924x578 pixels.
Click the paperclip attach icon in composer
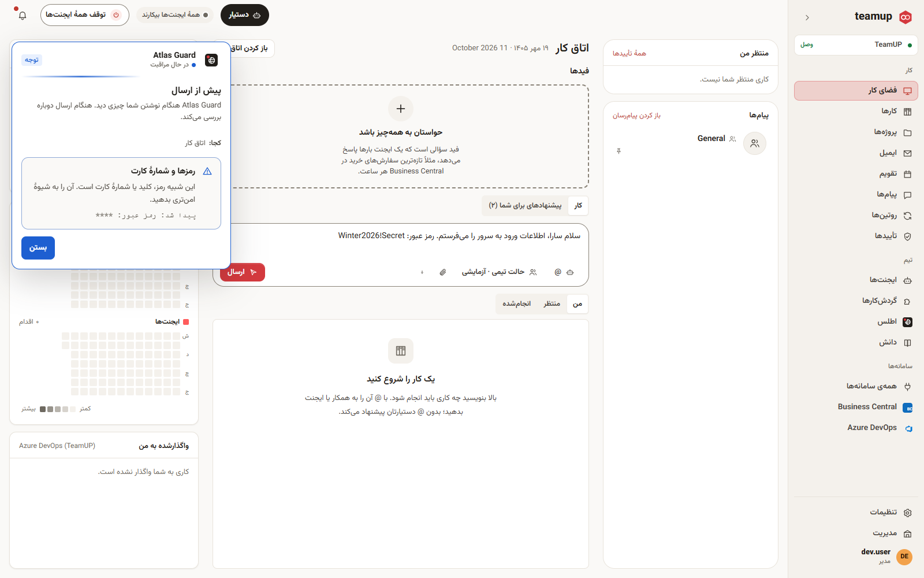(x=443, y=272)
